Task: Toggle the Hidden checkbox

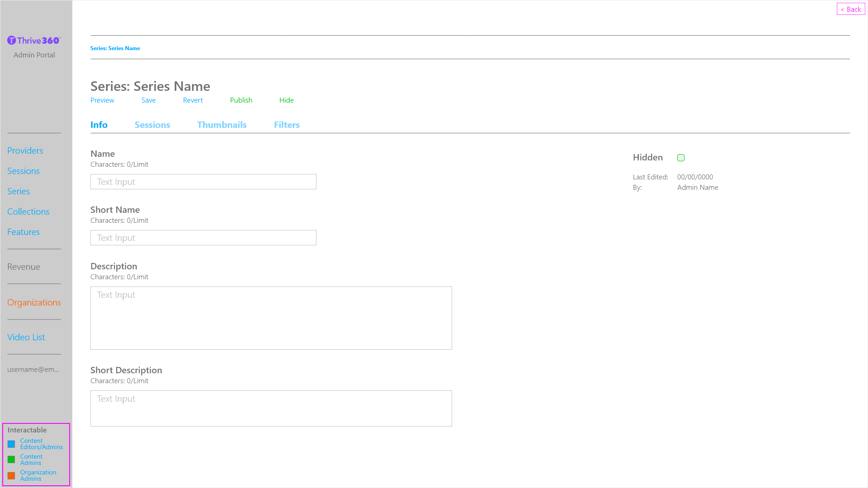Action: click(681, 158)
